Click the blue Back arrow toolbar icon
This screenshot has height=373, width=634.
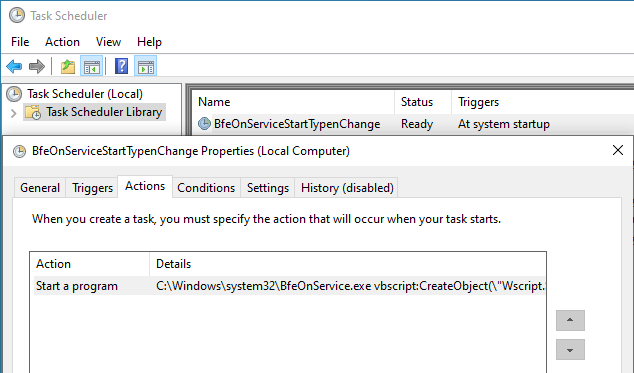14,66
